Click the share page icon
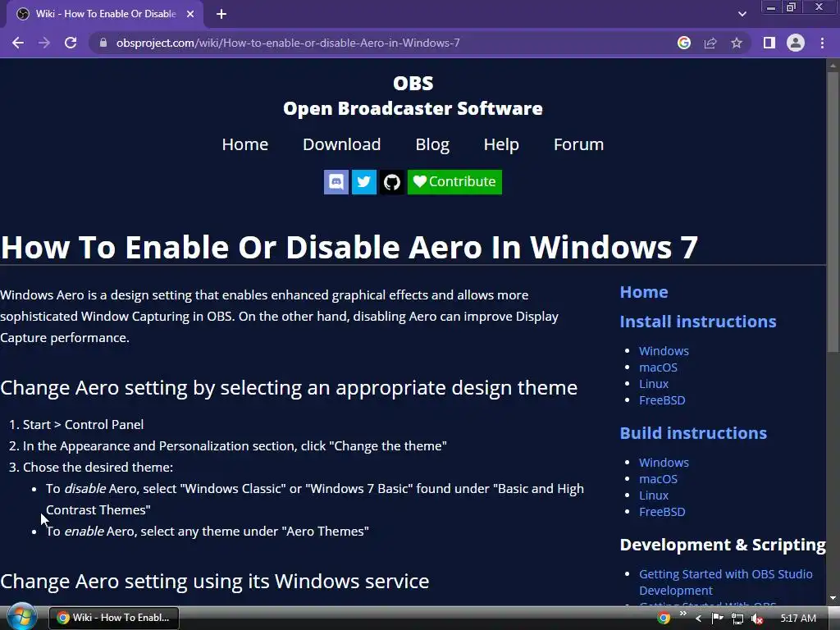The width and height of the screenshot is (840, 630). (x=710, y=43)
